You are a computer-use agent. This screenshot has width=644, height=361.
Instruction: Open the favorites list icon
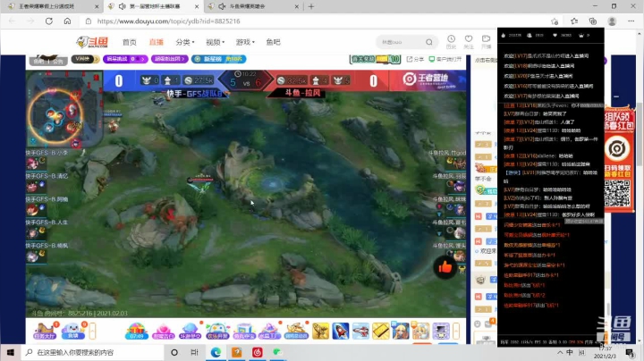click(574, 21)
